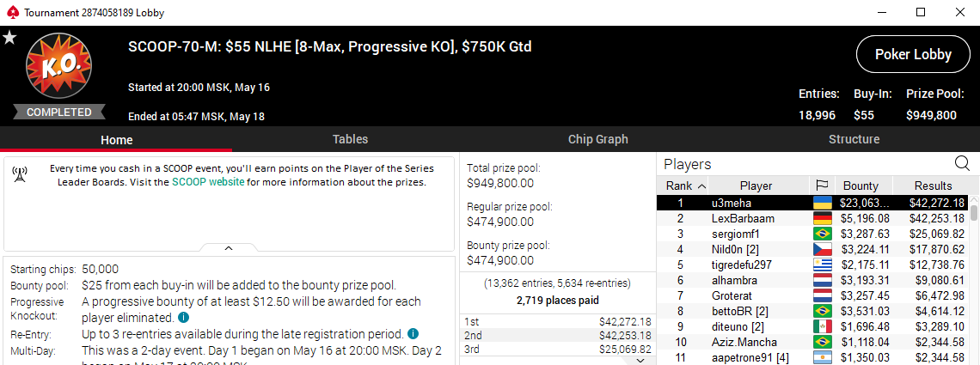
Task: Open the SCOOP website link
Action: (208, 183)
